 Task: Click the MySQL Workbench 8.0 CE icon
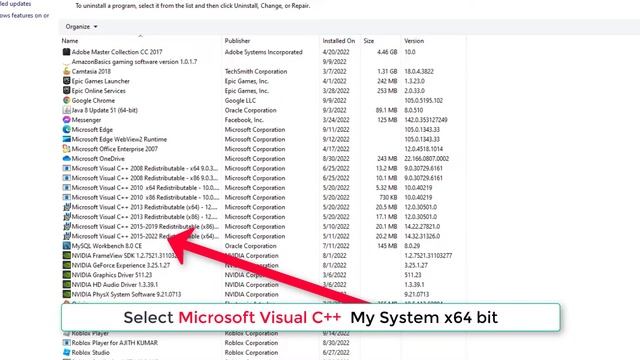click(67, 246)
